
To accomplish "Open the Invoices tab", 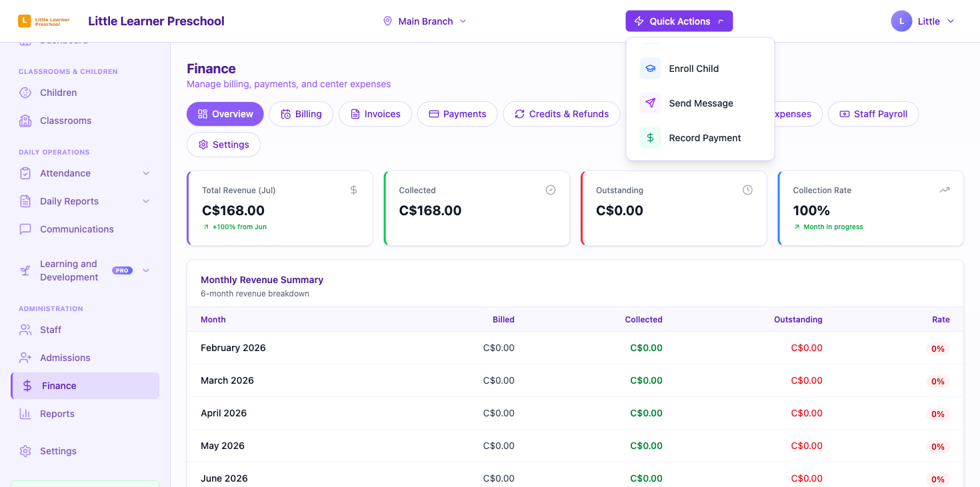I will pyautogui.click(x=375, y=114).
